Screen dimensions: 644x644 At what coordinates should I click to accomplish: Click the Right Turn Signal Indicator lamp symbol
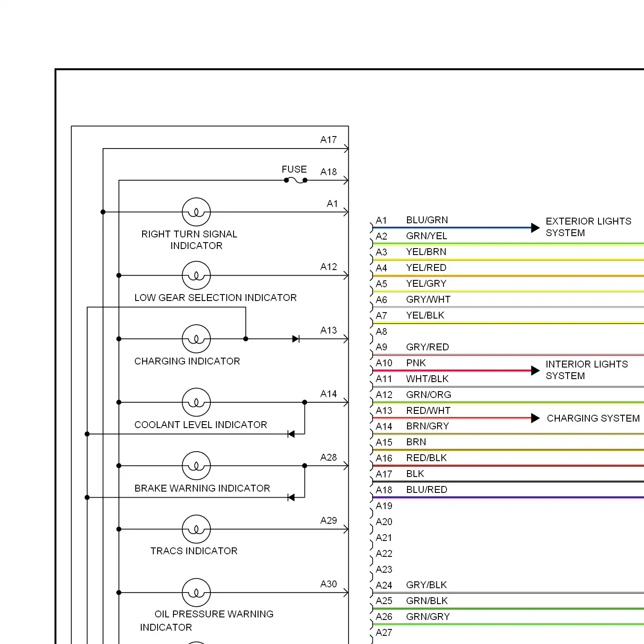coord(196,212)
